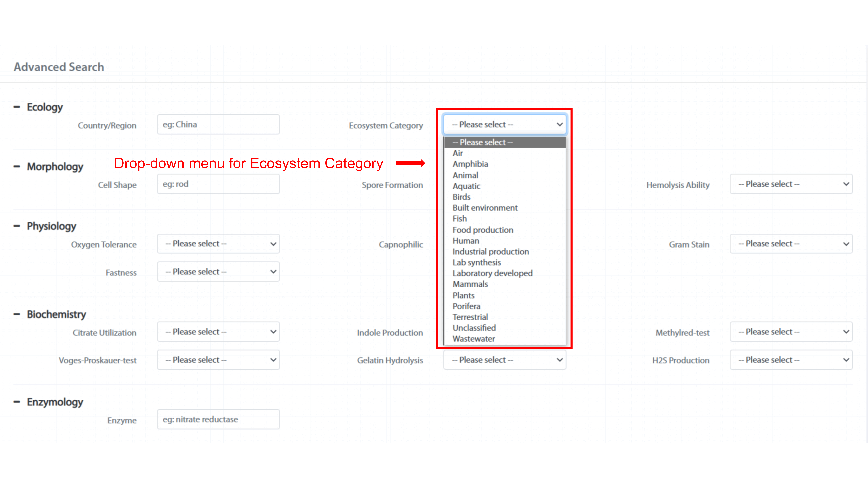868x488 pixels.
Task: Open the Fastness dropdown
Action: (218, 271)
